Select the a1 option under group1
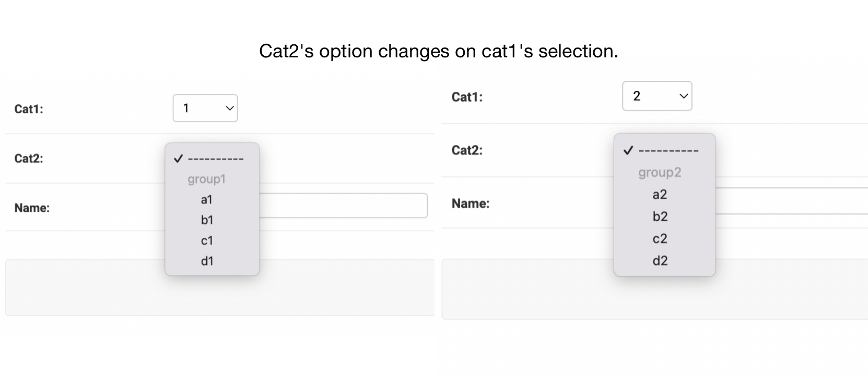Image resolution: width=868 pixels, height=385 pixels. pos(207,200)
